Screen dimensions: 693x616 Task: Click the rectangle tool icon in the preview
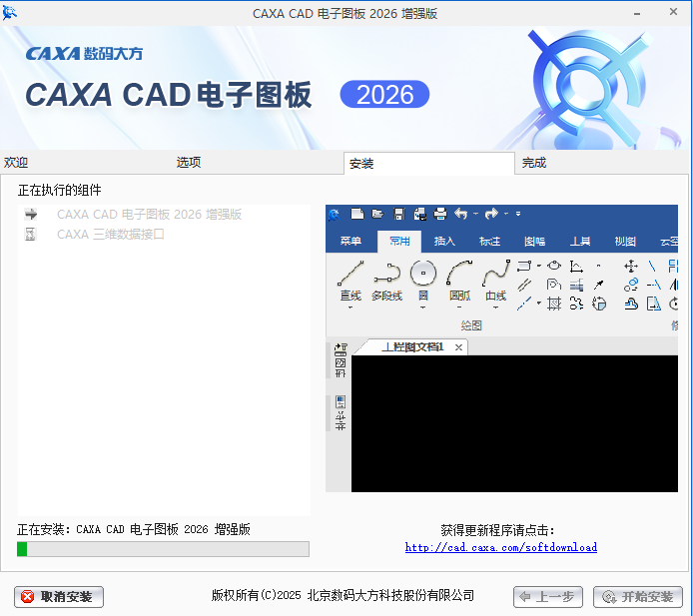pos(523,266)
